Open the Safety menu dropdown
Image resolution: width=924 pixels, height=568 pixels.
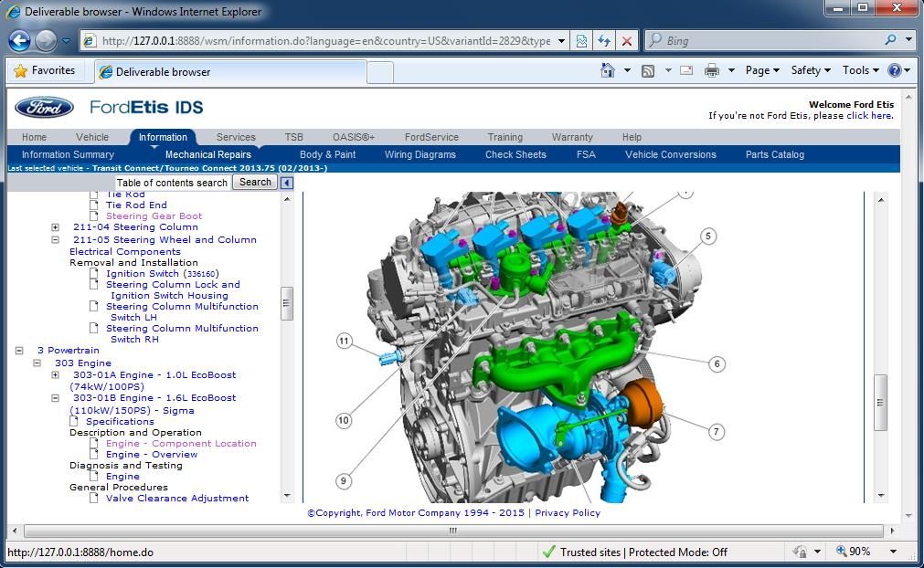click(811, 70)
